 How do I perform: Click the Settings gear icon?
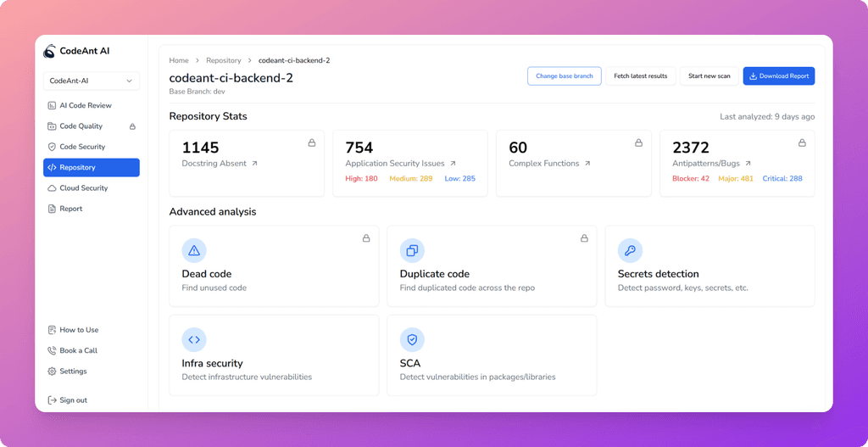52,372
